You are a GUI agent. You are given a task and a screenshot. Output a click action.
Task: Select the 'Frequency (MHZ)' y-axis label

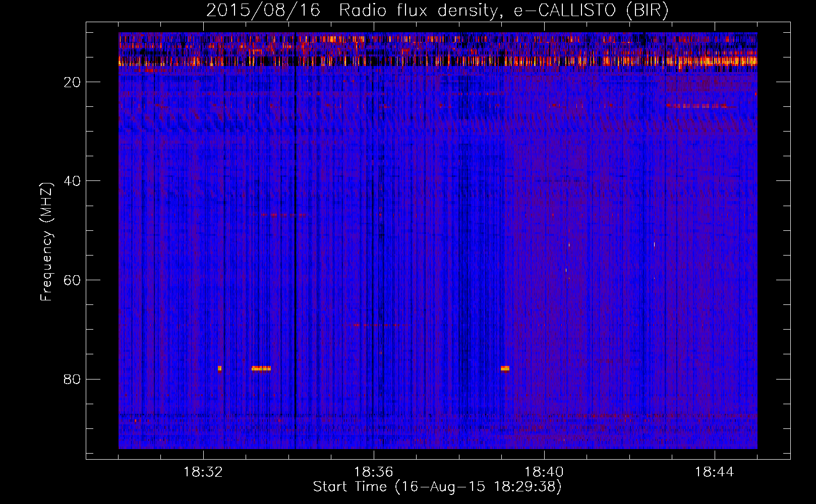(46, 242)
